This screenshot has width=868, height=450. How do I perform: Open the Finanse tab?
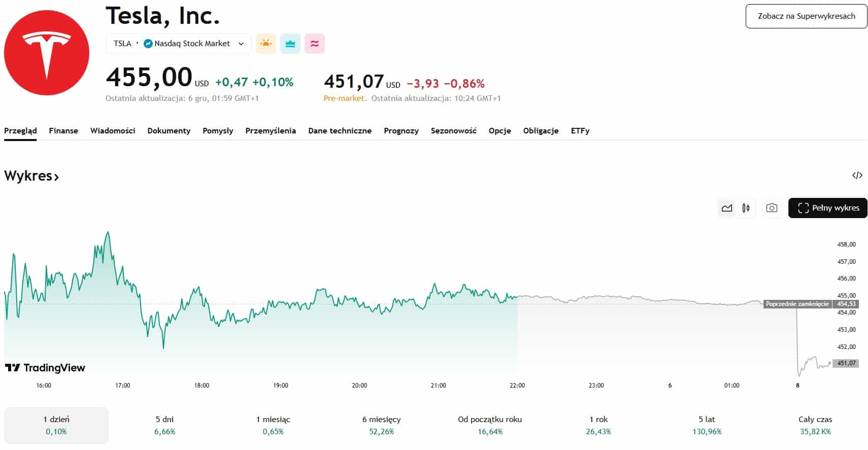(63, 131)
